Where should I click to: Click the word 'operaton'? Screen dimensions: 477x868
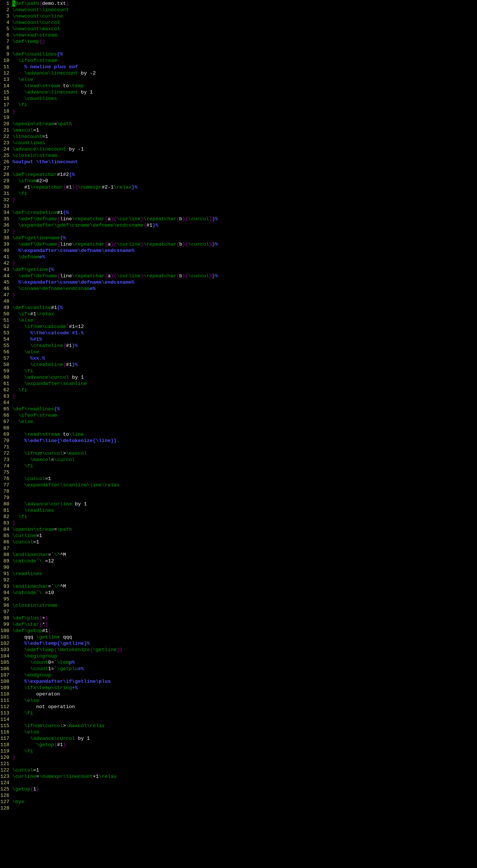click(48, 694)
